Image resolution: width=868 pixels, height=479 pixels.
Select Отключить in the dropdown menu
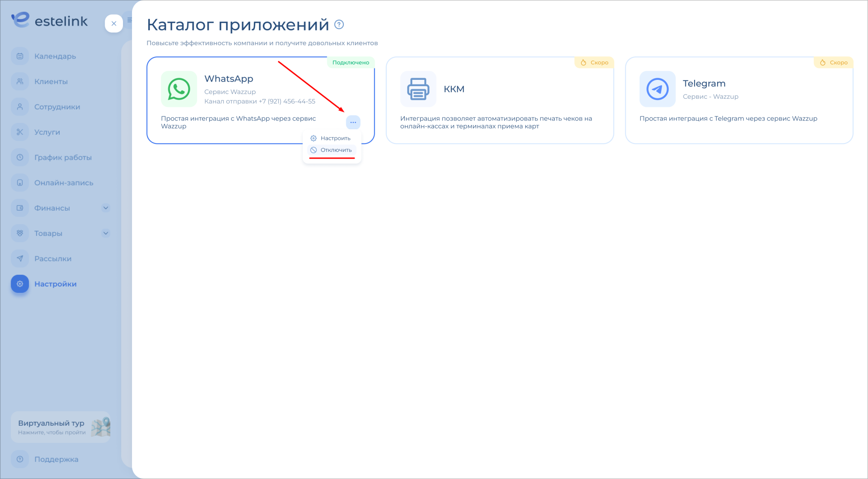(x=331, y=150)
